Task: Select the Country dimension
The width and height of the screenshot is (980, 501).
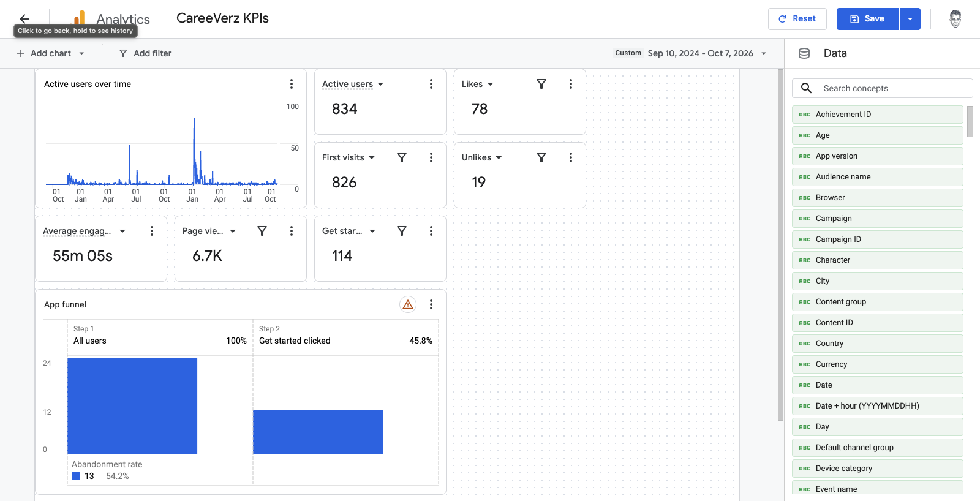Action: 877,344
